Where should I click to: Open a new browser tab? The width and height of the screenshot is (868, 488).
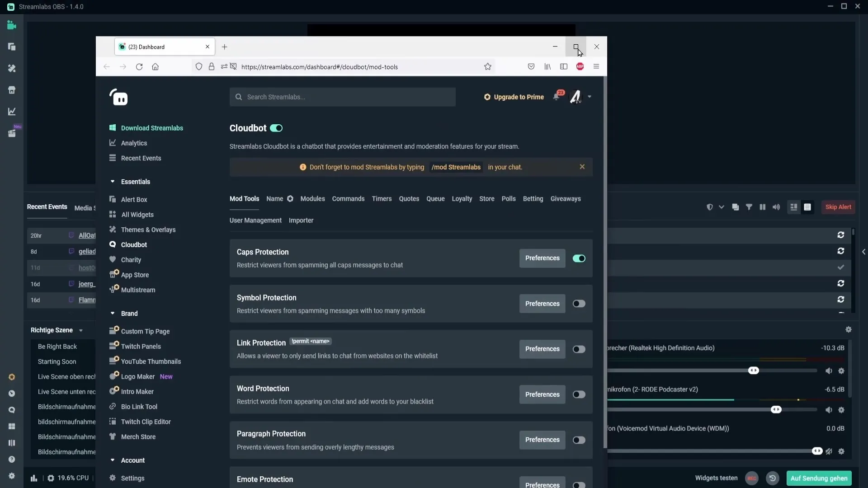[225, 47]
